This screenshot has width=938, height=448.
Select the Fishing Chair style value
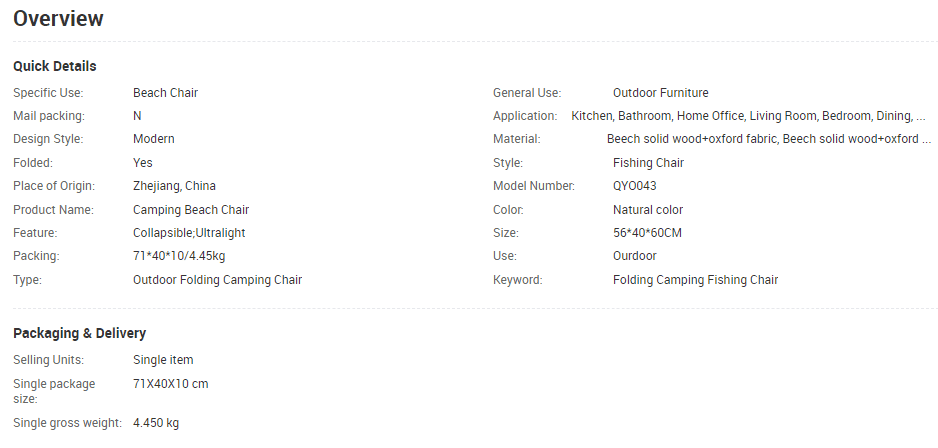point(648,163)
